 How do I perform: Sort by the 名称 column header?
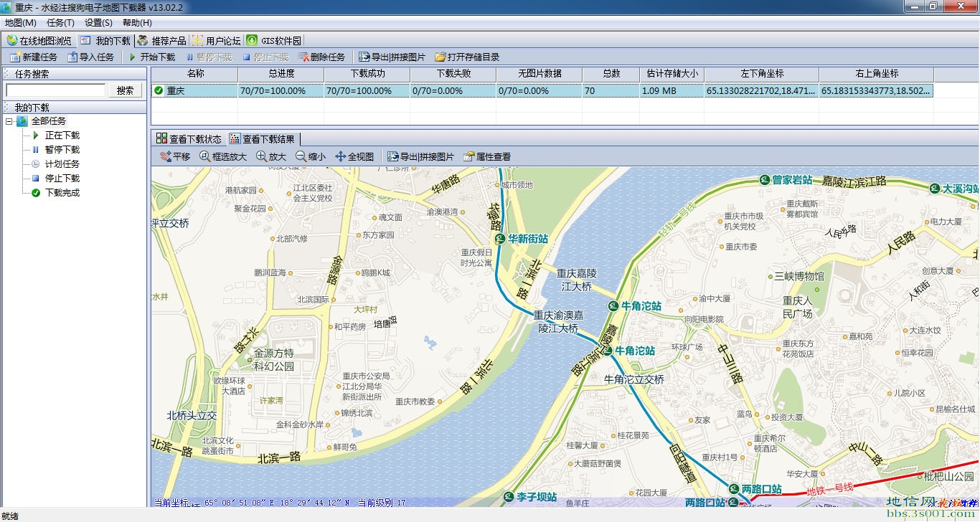[195, 73]
